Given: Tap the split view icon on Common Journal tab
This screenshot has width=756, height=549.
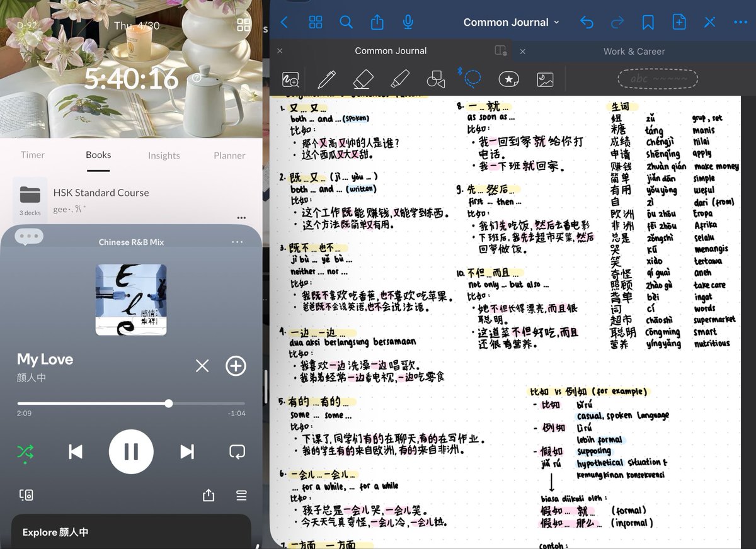Looking at the screenshot, I should (501, 51).
